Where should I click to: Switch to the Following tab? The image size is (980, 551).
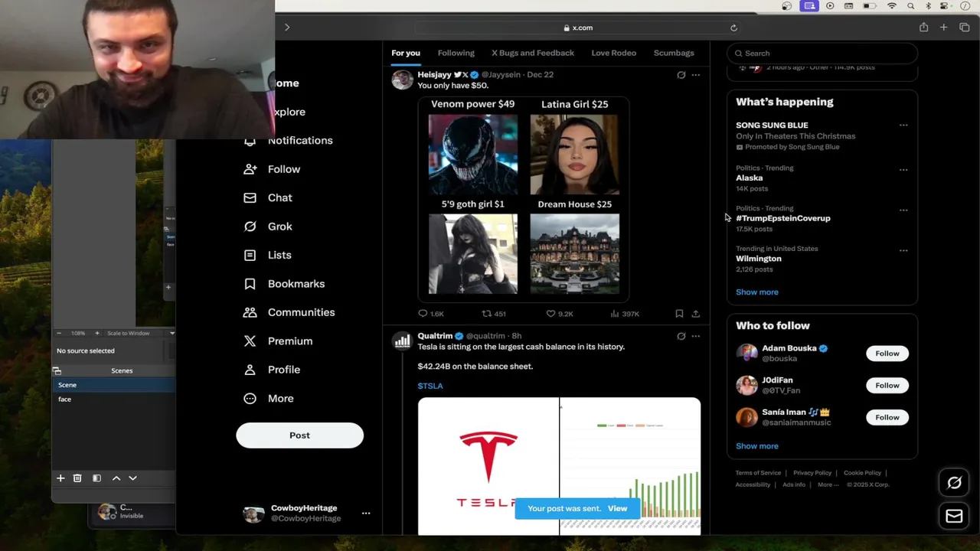pyautogui.click(x=456, y=53)
